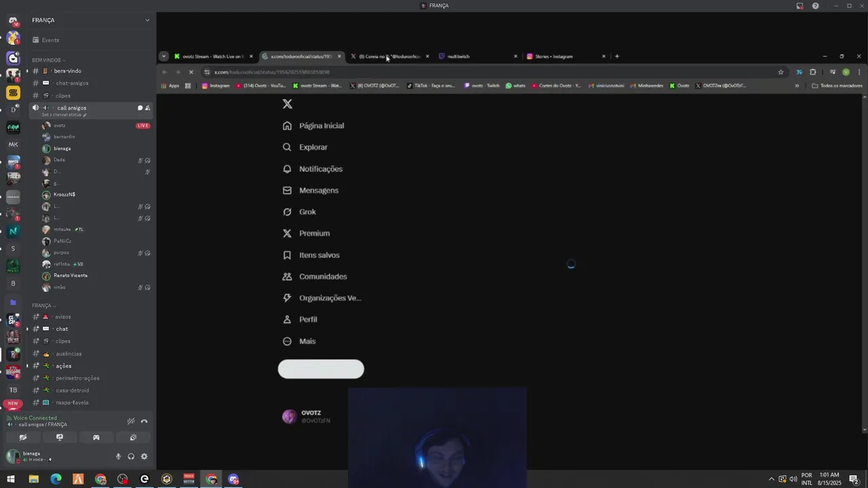Open Itens salvos bookmarks on X
The image size is (868, 488).
tap(311, 255)
